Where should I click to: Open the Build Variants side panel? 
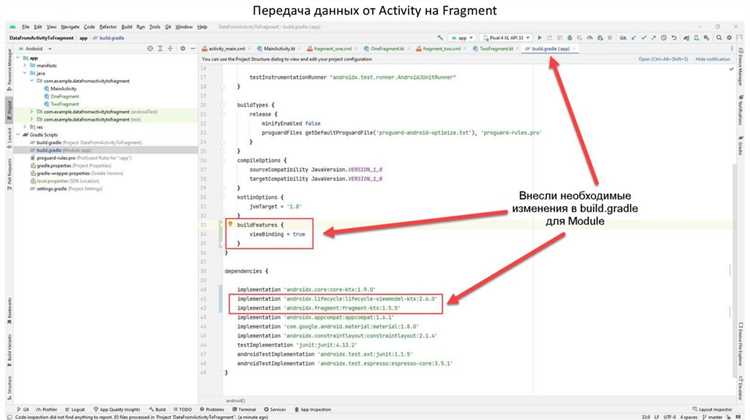coord(9,352)
